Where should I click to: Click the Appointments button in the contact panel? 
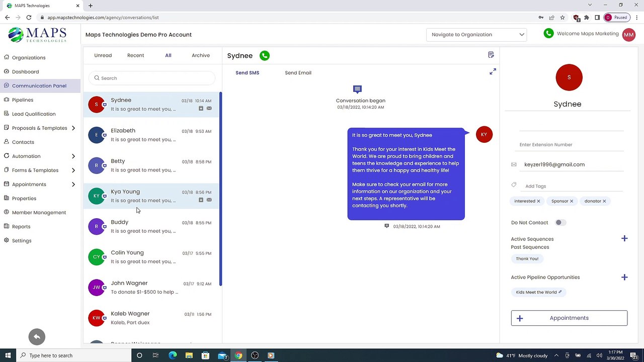569,318
